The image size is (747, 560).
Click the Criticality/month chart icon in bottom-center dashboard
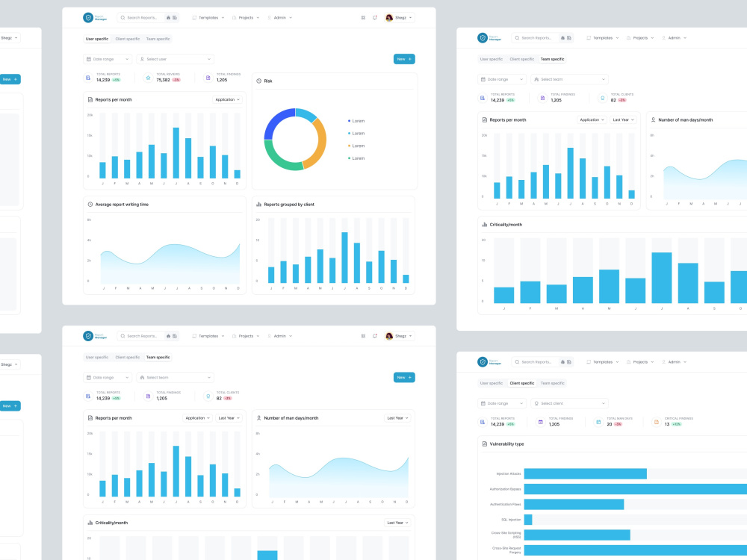coord(90,523)
